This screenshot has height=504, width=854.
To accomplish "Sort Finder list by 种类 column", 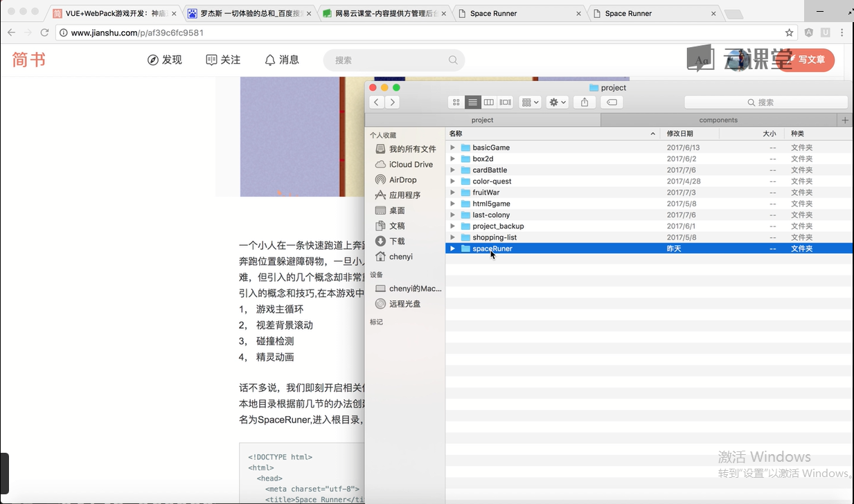I will (x=819, y=134).
